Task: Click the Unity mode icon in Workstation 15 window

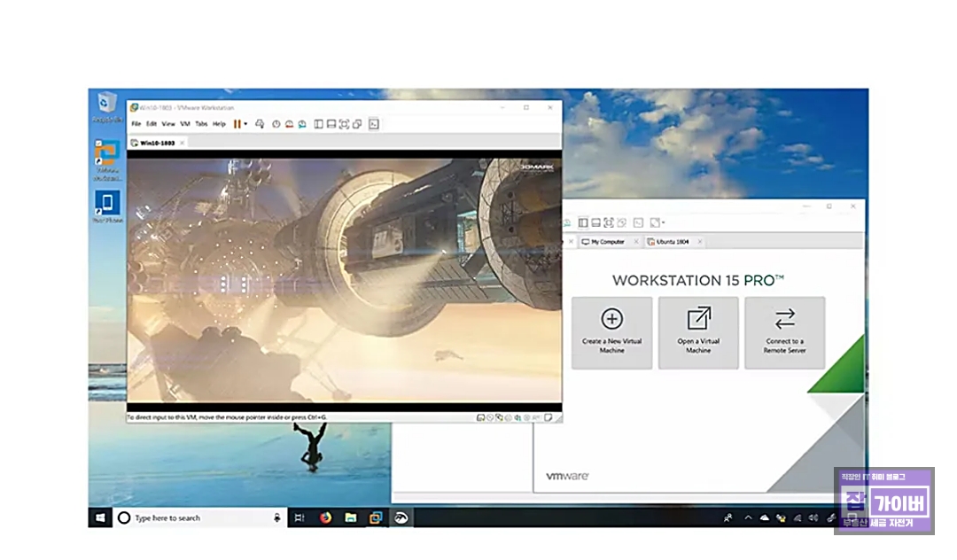Action: pos(621,222)
